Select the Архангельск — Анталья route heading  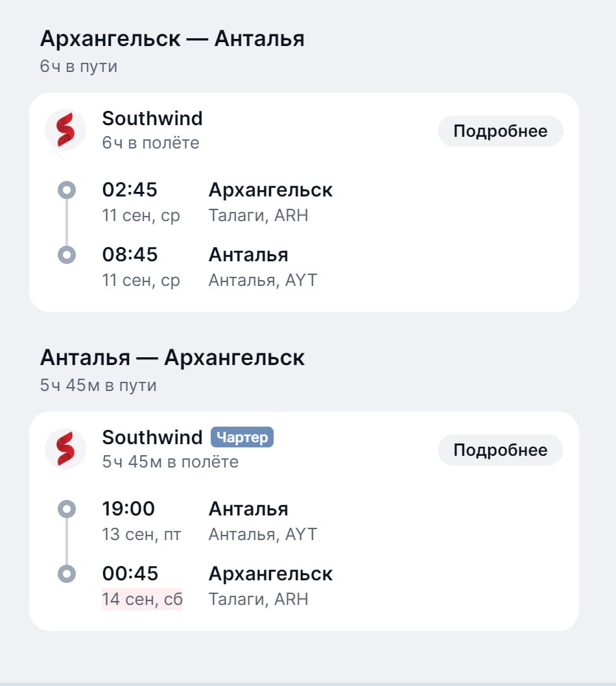pos(172,38)
